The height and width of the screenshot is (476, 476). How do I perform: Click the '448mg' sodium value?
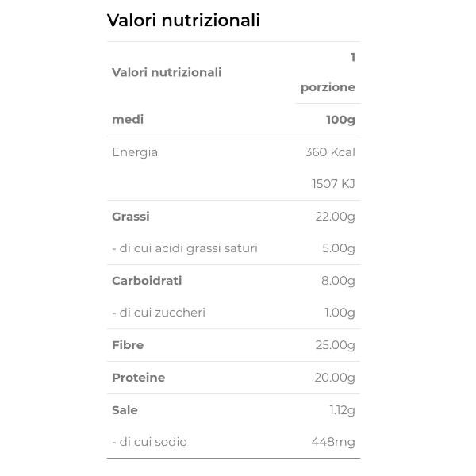point(333,442)
